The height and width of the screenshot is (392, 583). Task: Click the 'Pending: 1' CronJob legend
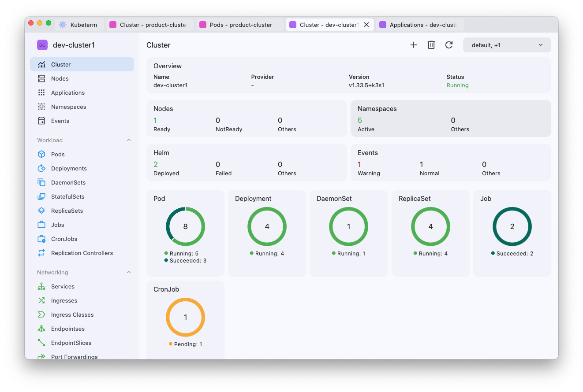click(x=186, y=344)
